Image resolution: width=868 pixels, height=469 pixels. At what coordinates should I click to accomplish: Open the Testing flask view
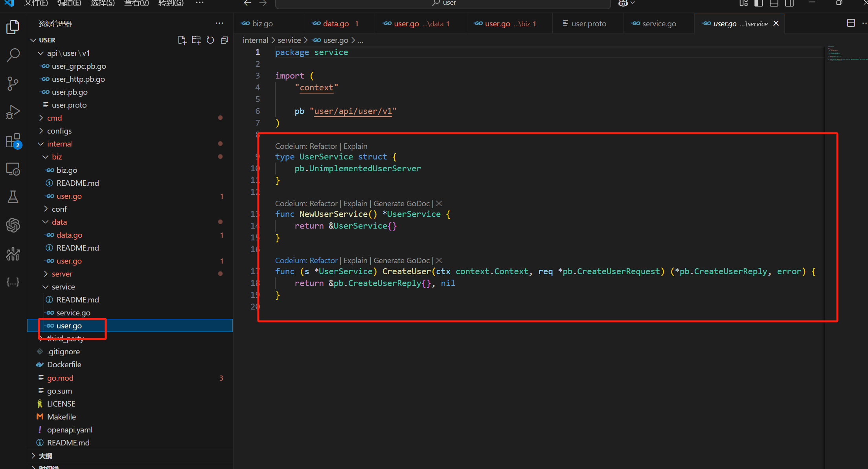click(x=13, y=197)
